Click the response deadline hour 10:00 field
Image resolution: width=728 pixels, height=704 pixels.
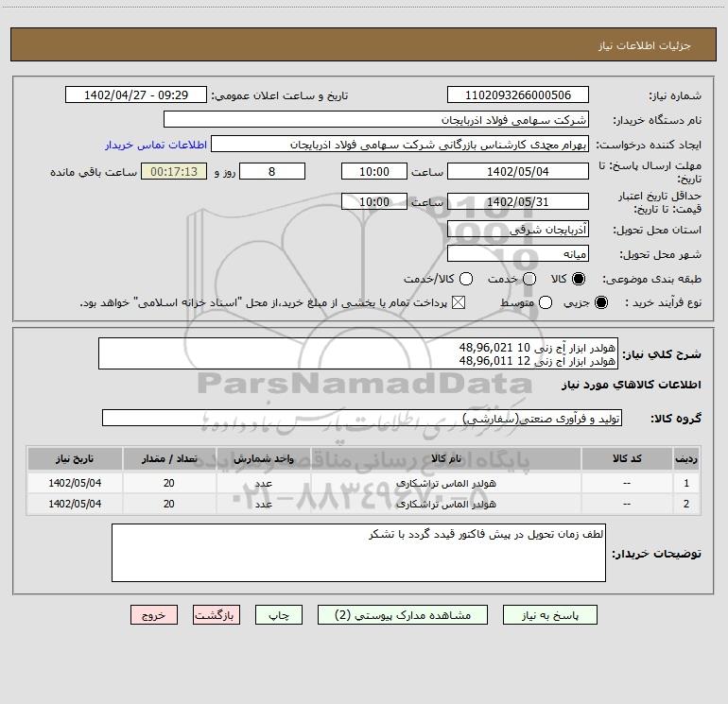374,171
